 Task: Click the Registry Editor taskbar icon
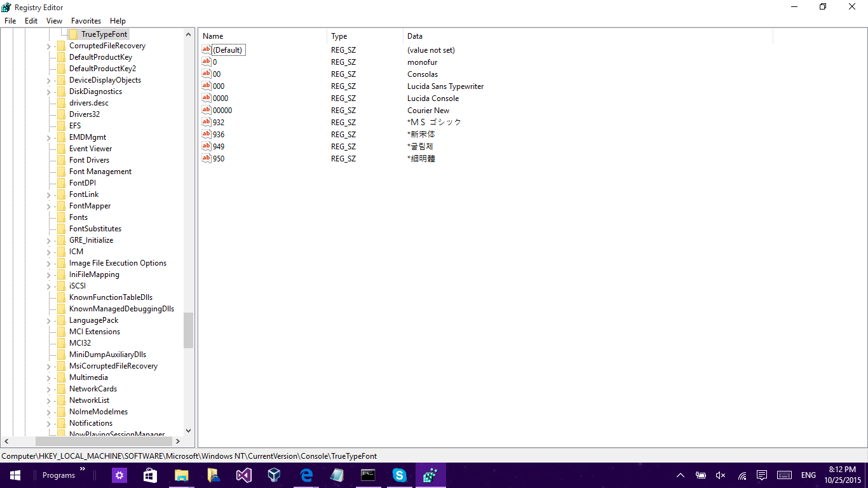coord(430,475)
